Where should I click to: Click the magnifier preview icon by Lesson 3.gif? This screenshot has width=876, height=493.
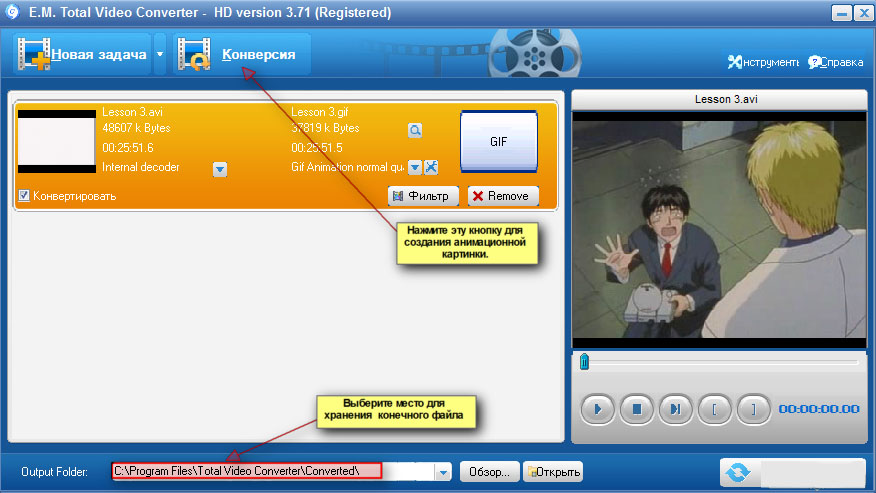(x=415, y=130)
